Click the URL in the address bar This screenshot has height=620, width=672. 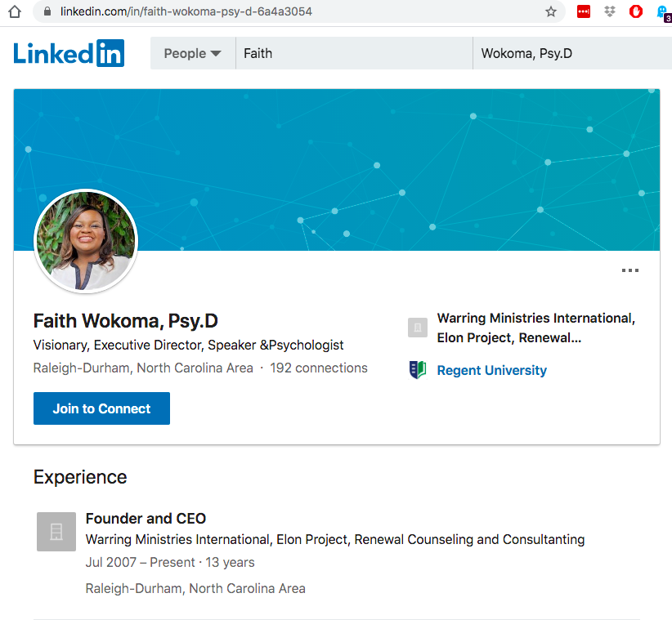186,11
